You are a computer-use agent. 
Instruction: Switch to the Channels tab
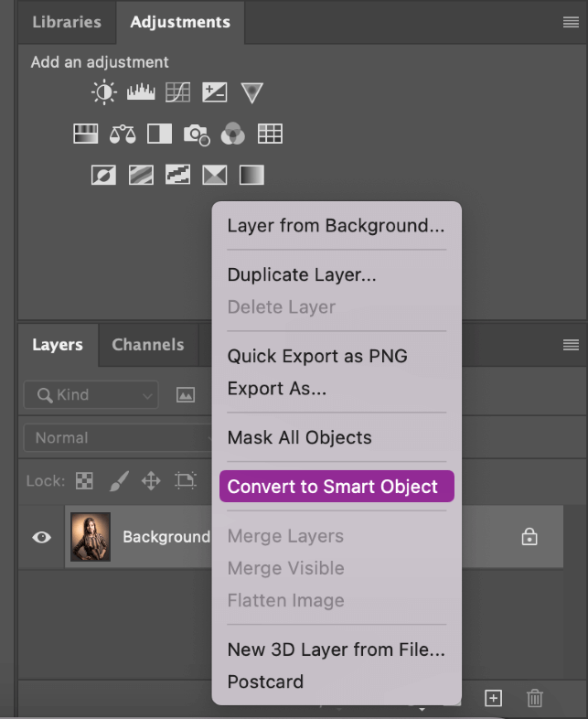point(148,344)
